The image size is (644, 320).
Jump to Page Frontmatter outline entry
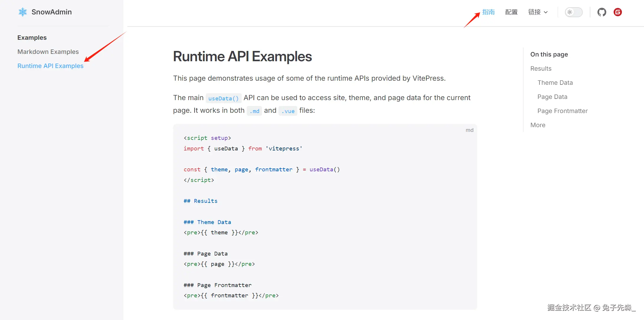click(562, 111)
